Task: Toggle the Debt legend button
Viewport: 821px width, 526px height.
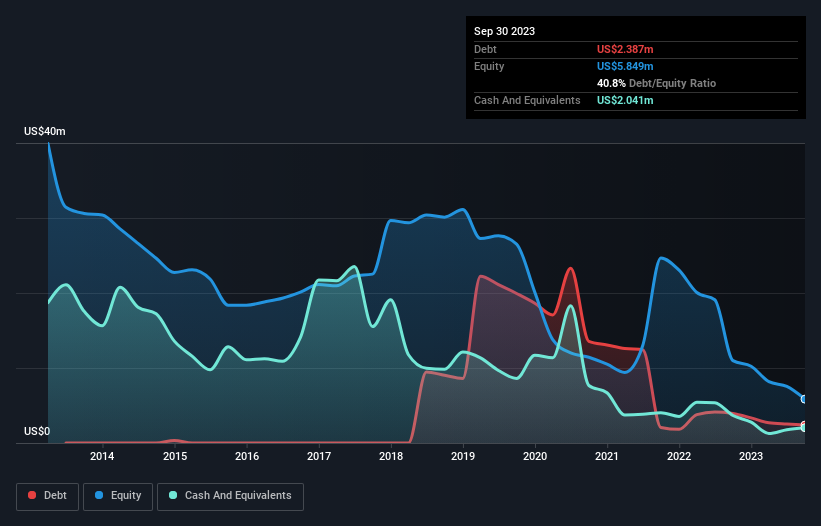Action: click(x=48, y=496)
